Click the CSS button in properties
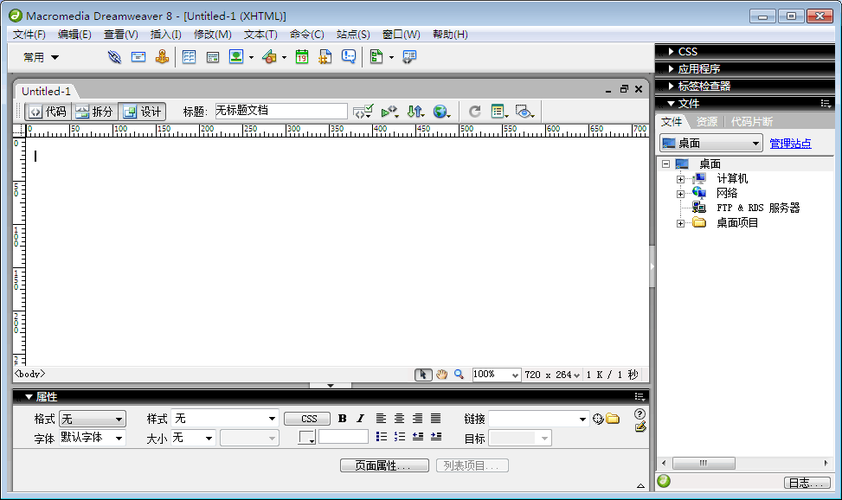 pos(307,419)
